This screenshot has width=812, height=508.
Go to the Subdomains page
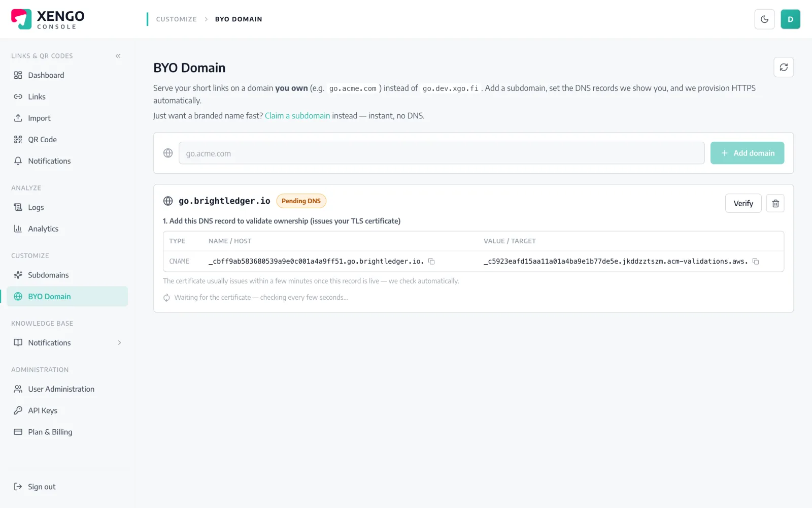pyautogui.click(x=67, y=275)
